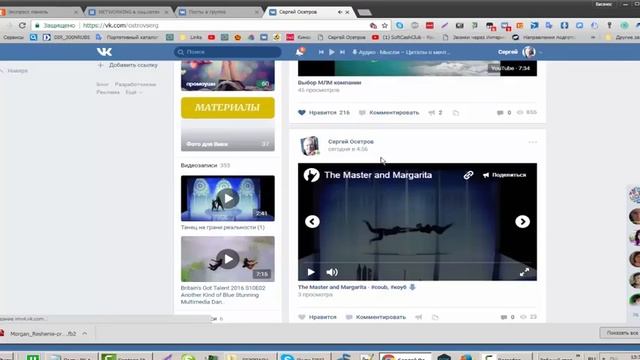Open the post options three-dot menu
Image resolution: width=640 pixels, height=360 pixels.
[x=533, y=142]
